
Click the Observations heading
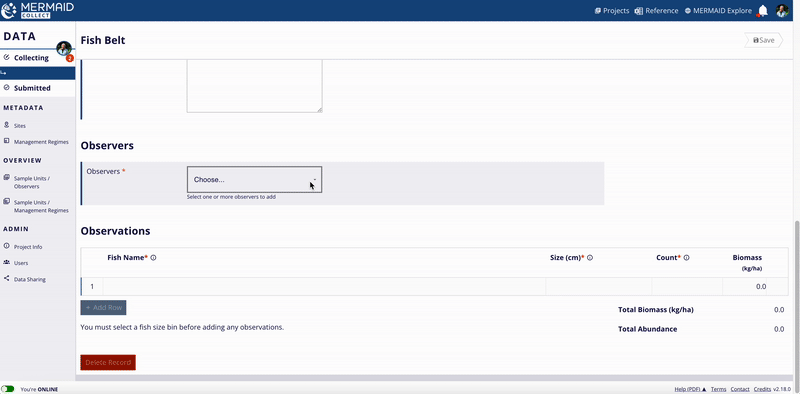pos(115,231)
